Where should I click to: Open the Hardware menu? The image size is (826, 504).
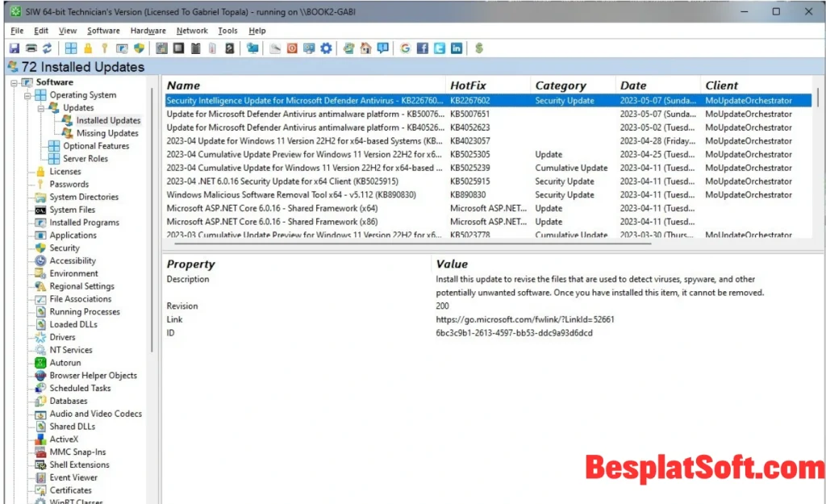[x=148, y=31]
